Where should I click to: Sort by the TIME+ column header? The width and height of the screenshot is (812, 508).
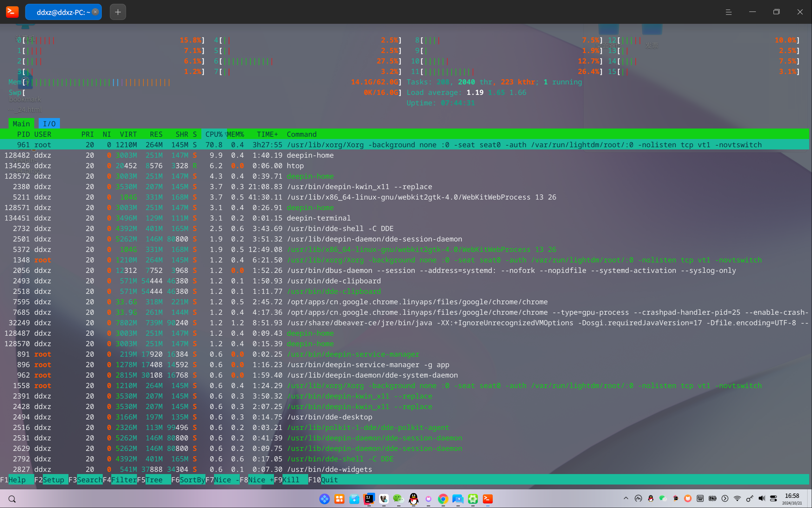[267, 134]
